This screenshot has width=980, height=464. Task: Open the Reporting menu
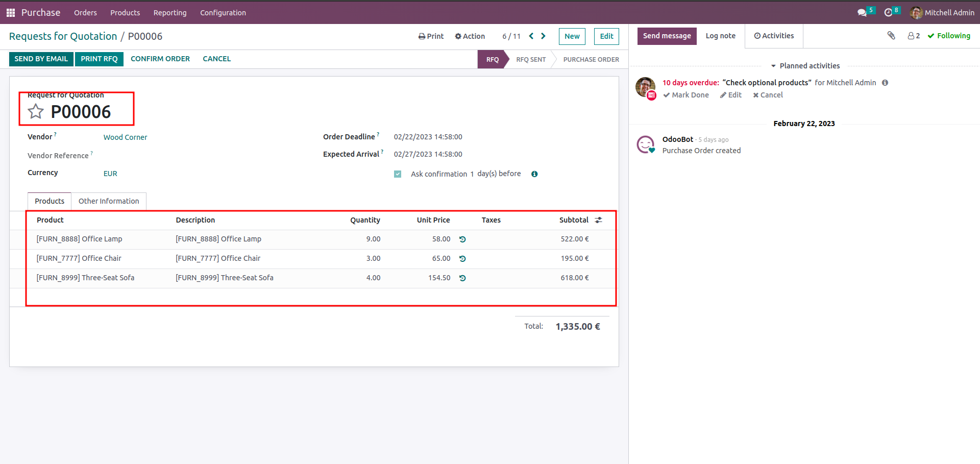tap(170, 13)
